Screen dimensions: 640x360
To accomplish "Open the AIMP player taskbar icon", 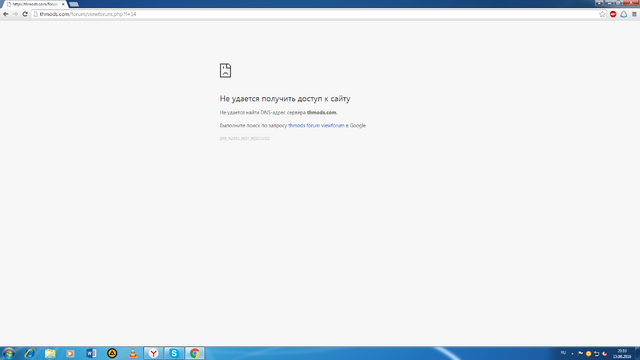I will pyautogui.click(x=112, y=353).
